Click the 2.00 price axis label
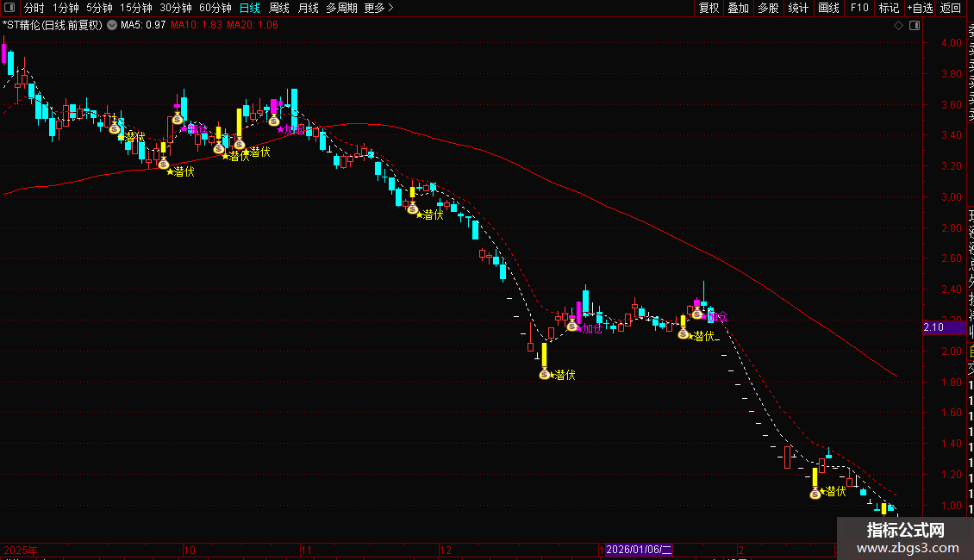 [951, 352]
